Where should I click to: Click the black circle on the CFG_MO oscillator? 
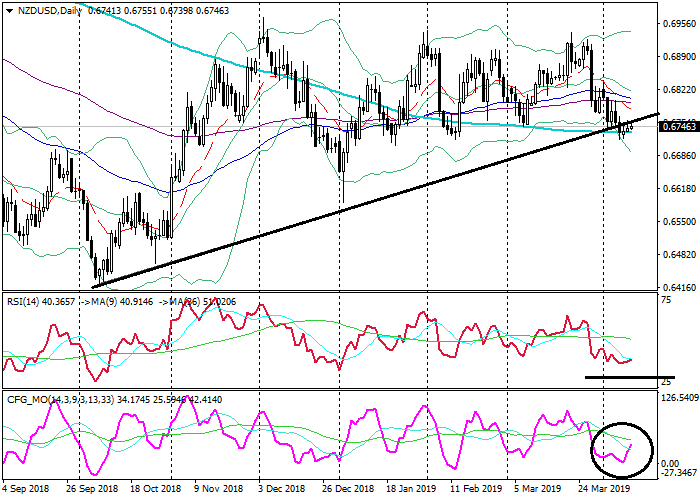[x=622, y=451]
